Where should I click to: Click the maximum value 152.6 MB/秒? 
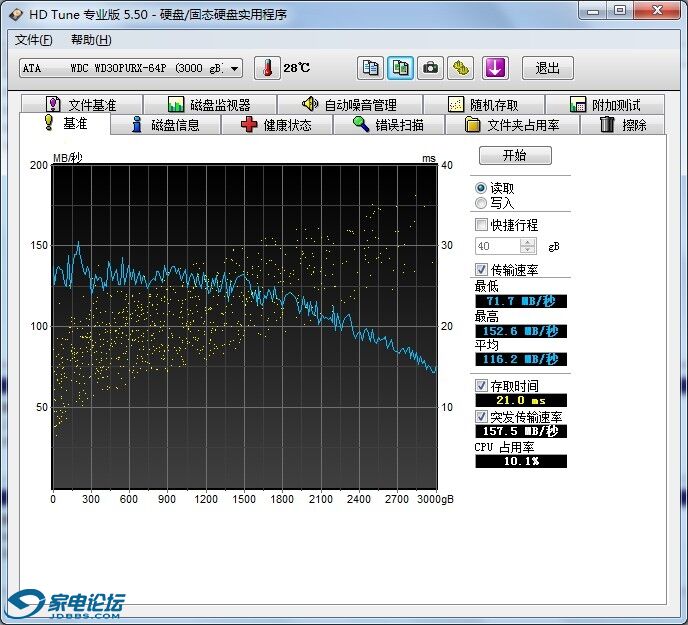(x=521, y=331)
